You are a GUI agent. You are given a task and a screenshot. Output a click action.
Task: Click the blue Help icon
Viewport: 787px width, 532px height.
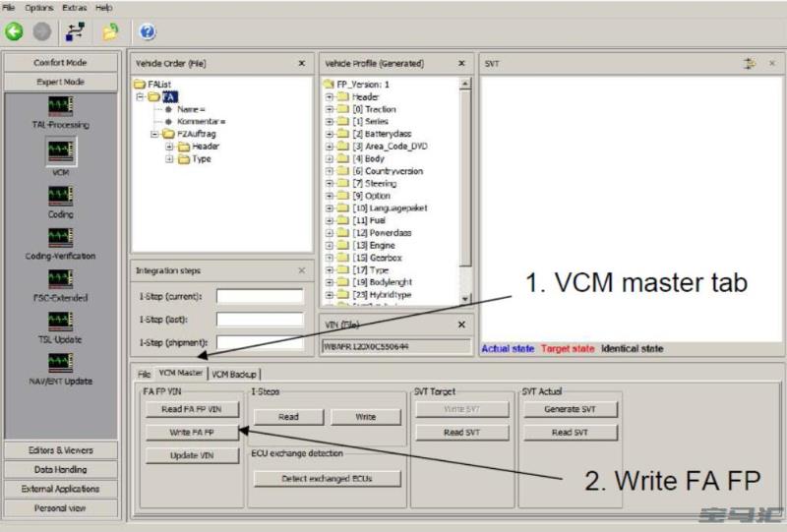147,31
